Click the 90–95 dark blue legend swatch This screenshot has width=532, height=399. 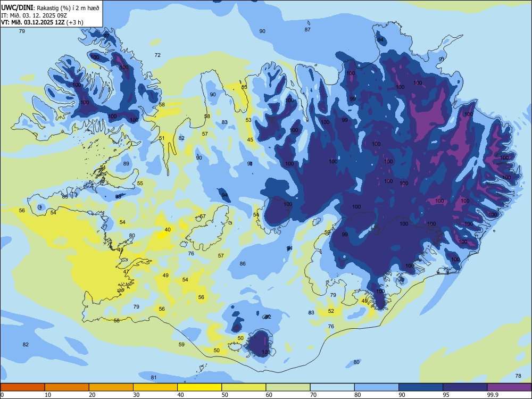421,387
